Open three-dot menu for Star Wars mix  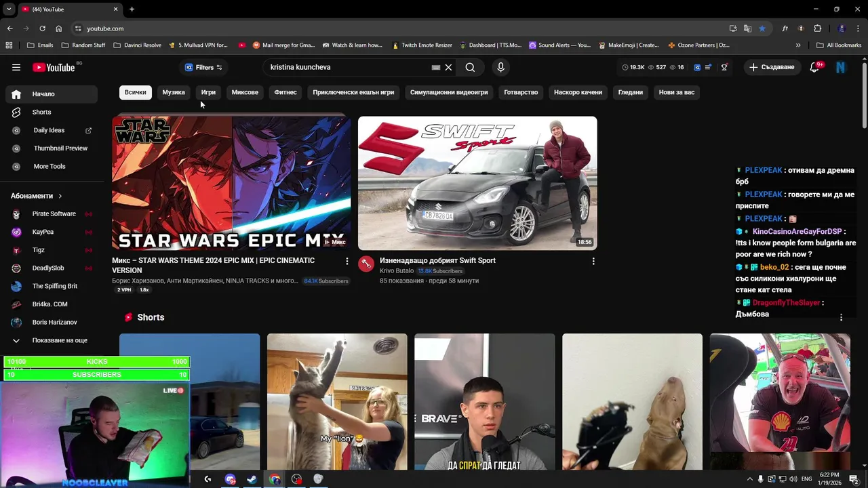coord(347,261)
